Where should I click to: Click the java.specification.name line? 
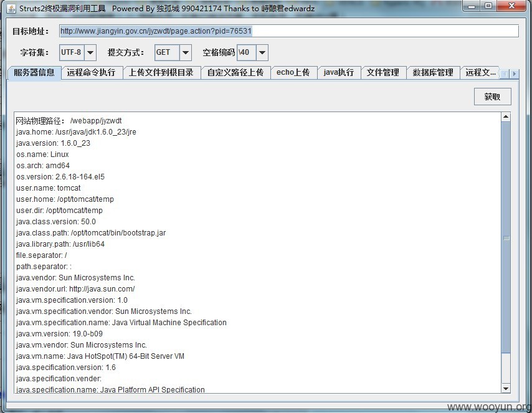(x=110, y=389)
